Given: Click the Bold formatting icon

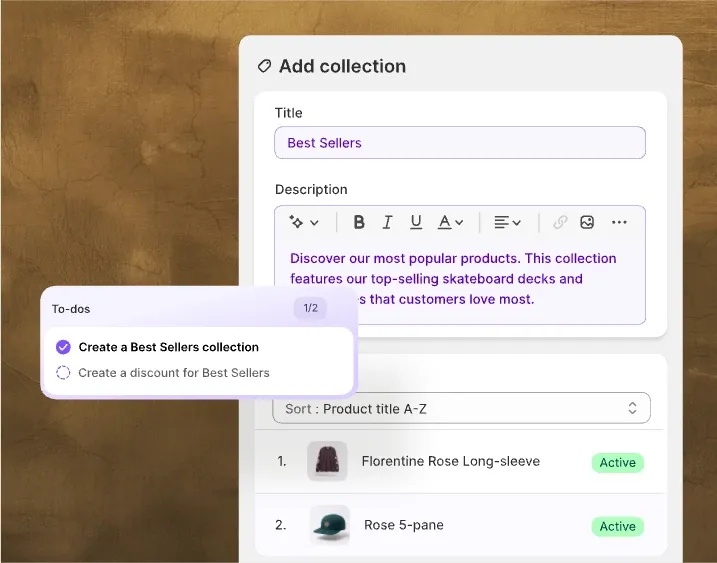Looking at the screenshot, I should pos(359,222).
